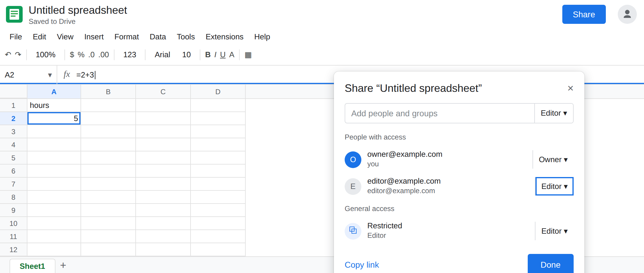Viewport: 644px width, 273px height.
Task: Click the Copy link link
Action: coord(362,265)
